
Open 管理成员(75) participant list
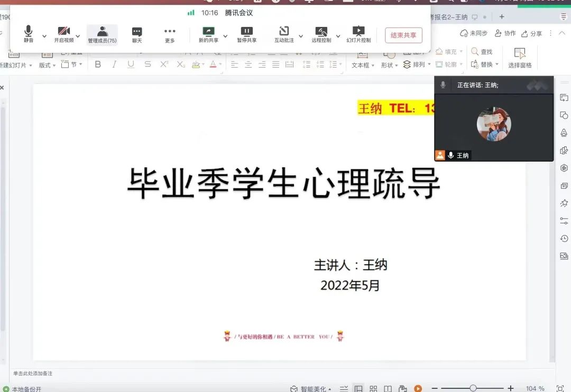102,35
